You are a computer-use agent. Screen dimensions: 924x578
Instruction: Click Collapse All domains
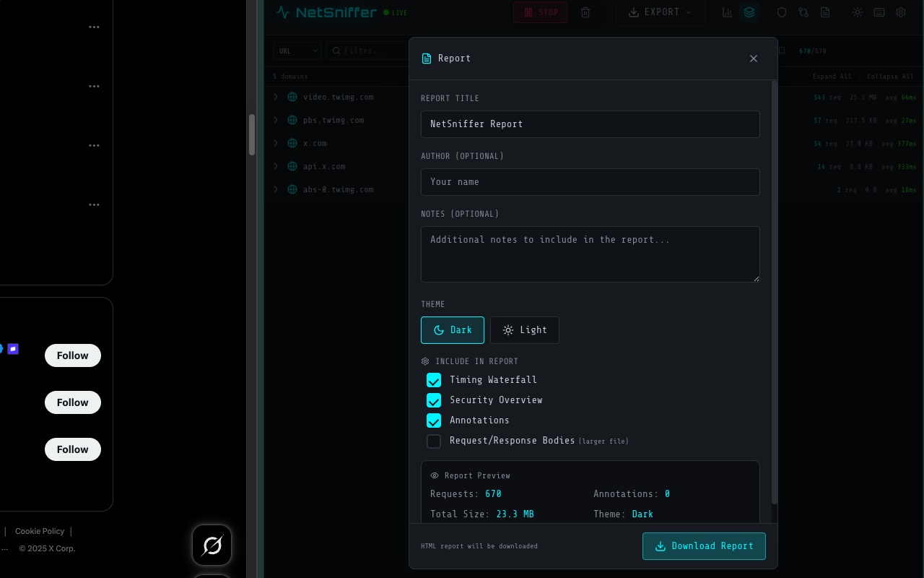pos(890,77)
